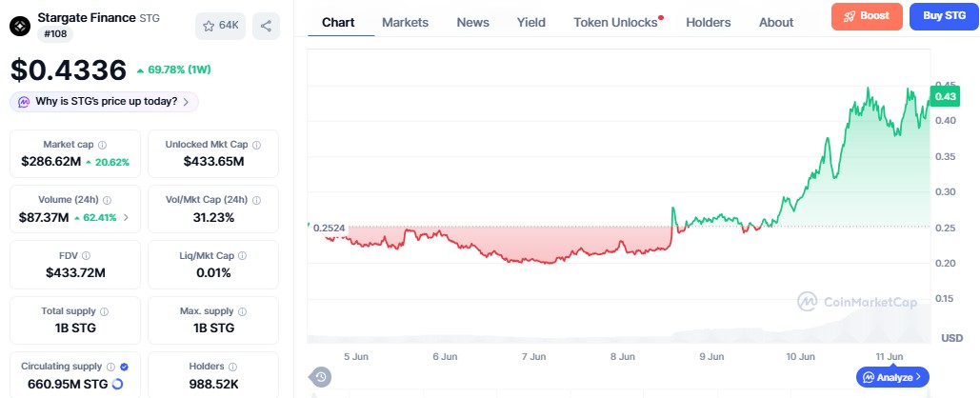Click the green 0.43 price label on chart
980x398 pixels.
[943, 96]
